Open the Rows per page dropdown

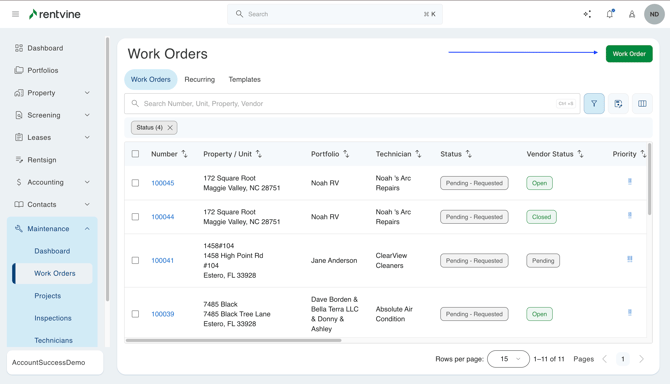[508, 359]
